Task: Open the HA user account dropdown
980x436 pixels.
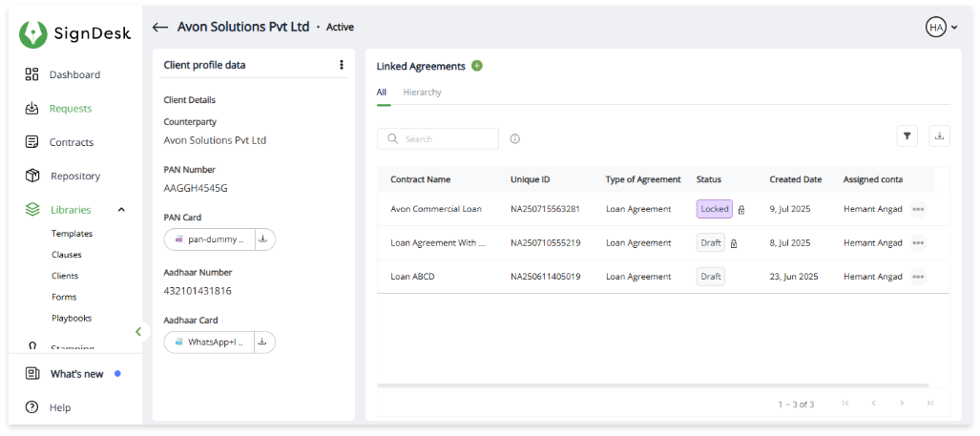Action: click(941, 28)
